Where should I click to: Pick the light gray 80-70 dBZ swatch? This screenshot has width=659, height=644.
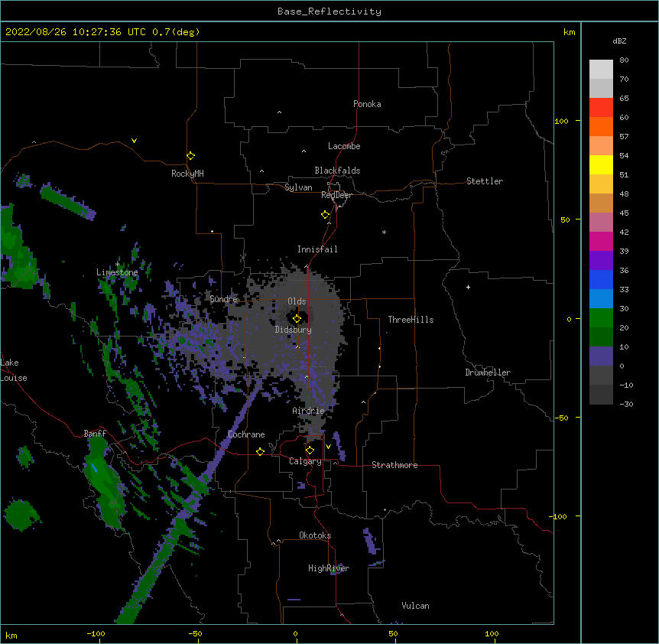point(601,69)
